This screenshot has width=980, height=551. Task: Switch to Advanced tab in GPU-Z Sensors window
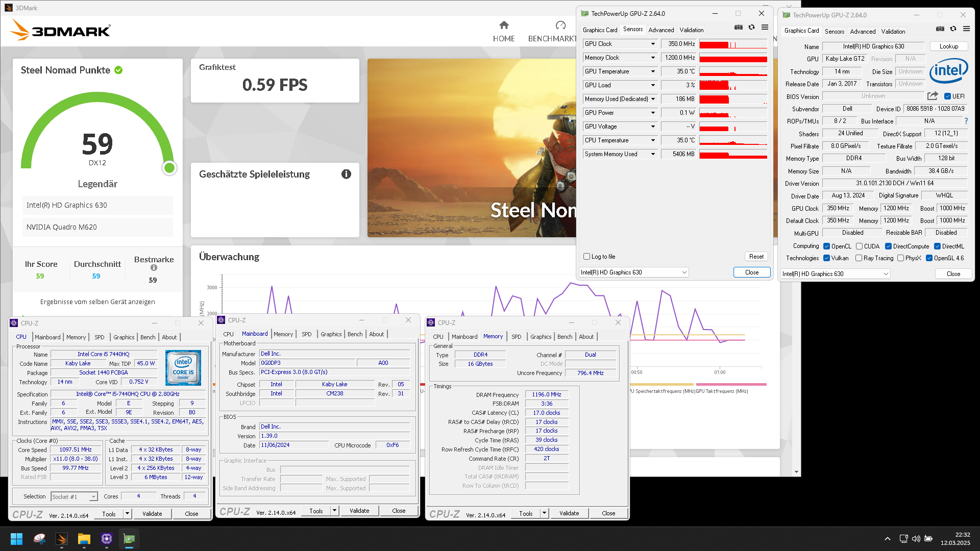coord(661,30)
